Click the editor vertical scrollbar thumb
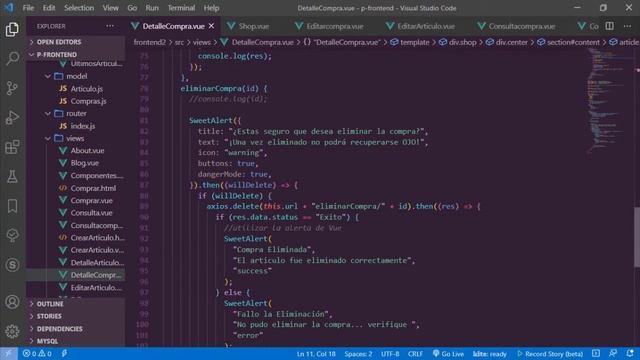 click(637, 237)
